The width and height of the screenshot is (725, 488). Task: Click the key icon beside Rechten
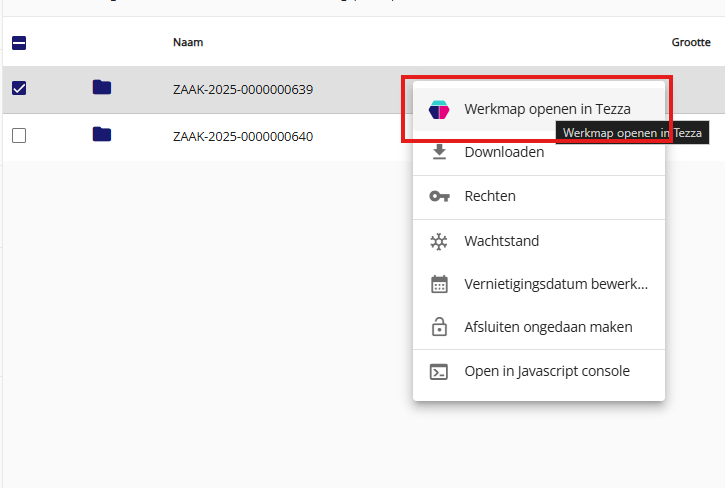point(439,196)
